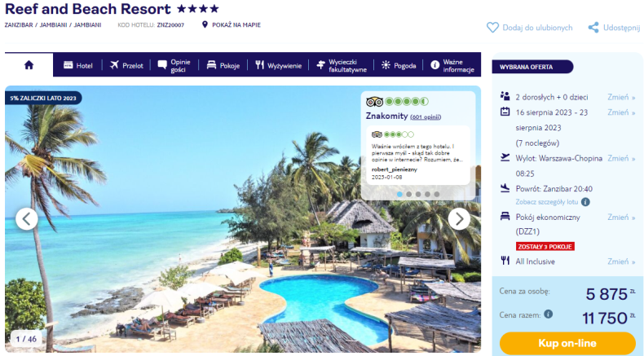The height and width of the screenshot is (356, 644).
Task: Select the last review carousel dot
Action: point(437,194)
